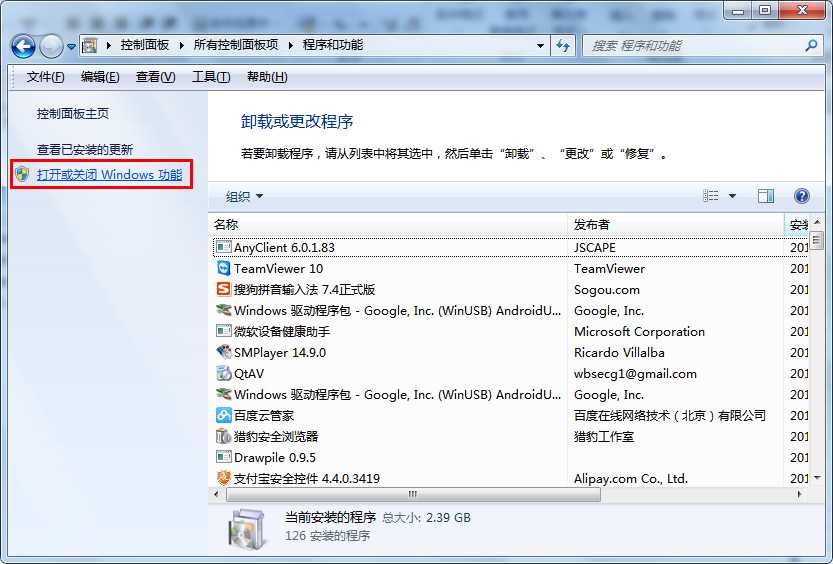The image size is (833, 564).
Task: Select 猎豹安全浏览器 entry name
Action: point(276,437)
